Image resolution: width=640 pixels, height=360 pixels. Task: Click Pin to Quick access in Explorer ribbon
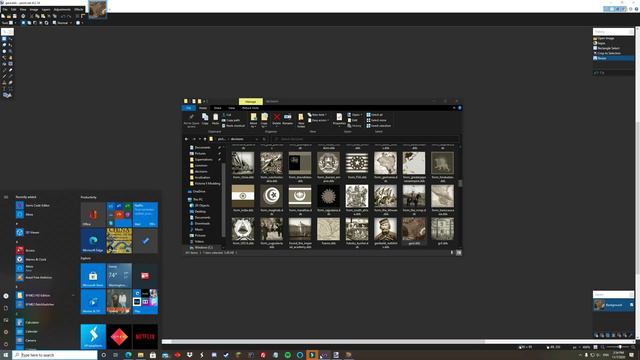coord(191,120)
